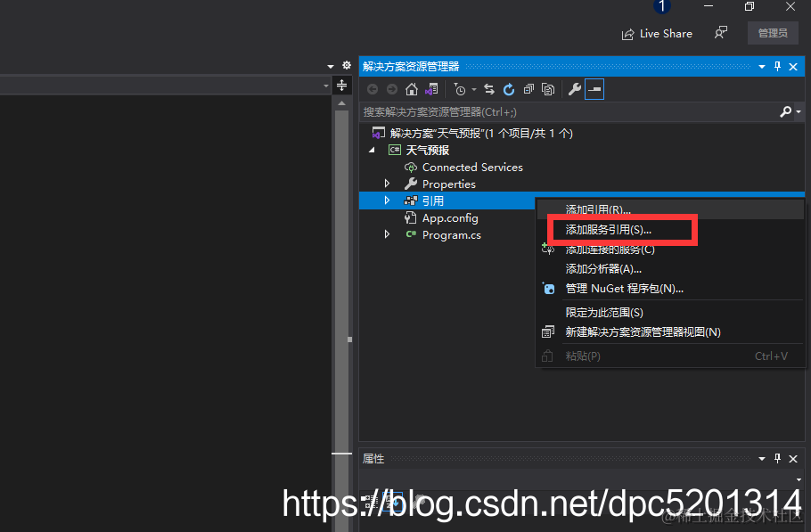Click the forward arrow in Solution Explorer toolbar
Screen dimensions: 811x532
392,89
